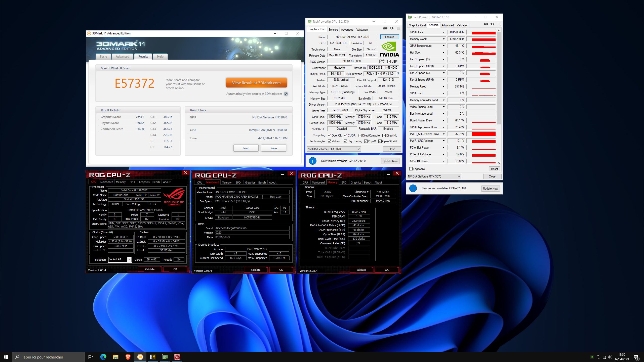Toggle Automatically view results at 3DMark.com checkbox
This screenshot has width=644, height=362.
(x=286, y=94)
